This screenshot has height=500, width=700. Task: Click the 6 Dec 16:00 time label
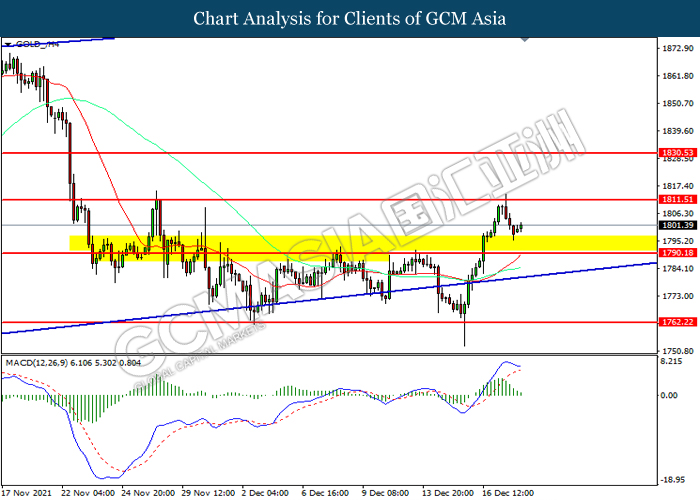point(325,493)
